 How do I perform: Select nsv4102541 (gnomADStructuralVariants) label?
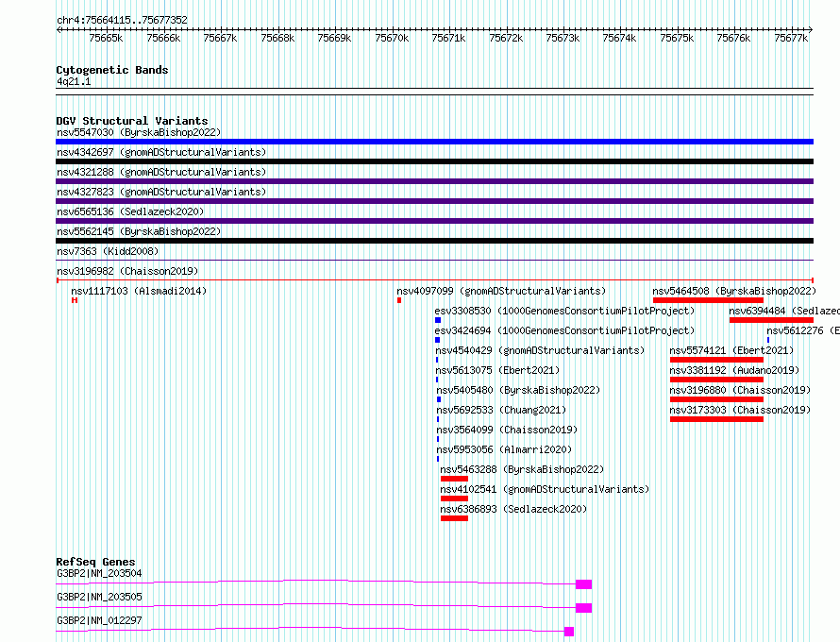[545, 489]
